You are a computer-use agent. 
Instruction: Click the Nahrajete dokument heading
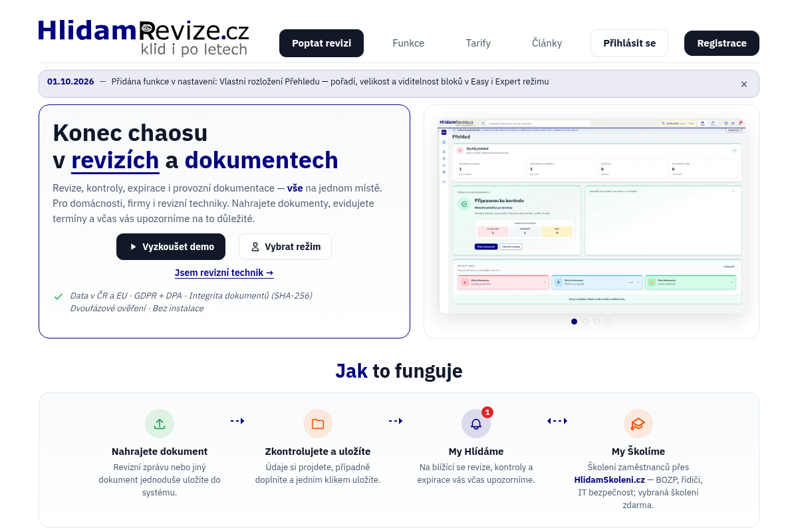160,452
